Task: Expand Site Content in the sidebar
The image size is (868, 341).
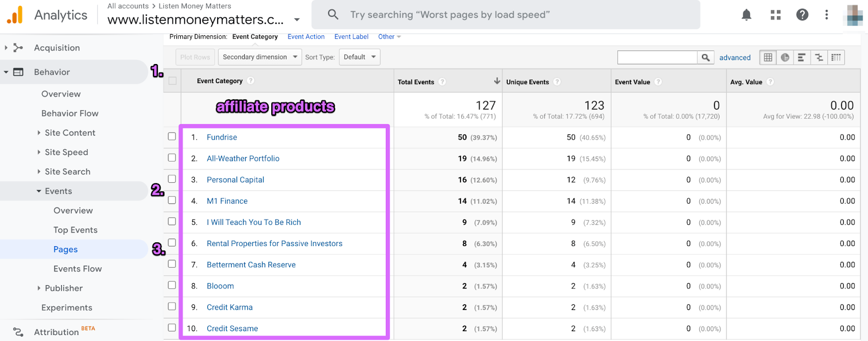Action: (x=39, y=133)
